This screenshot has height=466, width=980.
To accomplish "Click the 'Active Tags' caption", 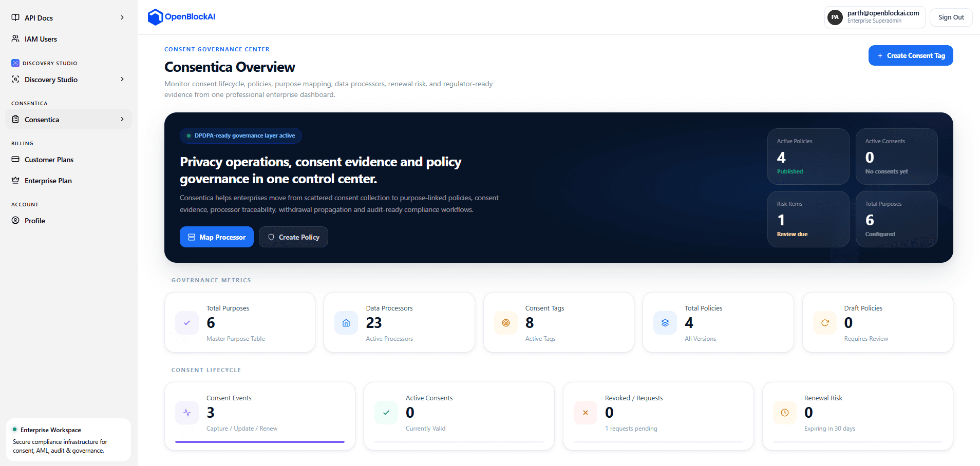I will click(x=540, y=339).
